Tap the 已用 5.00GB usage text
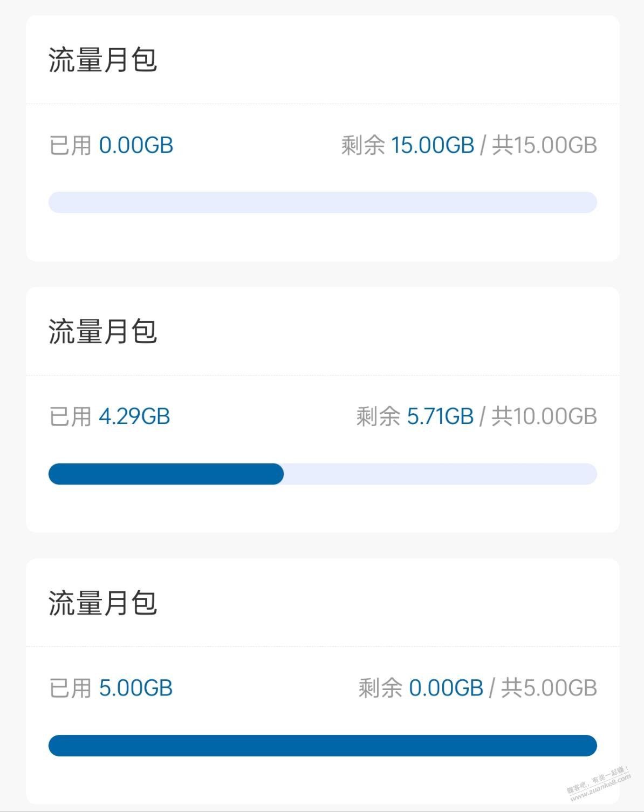 [111, 688]
